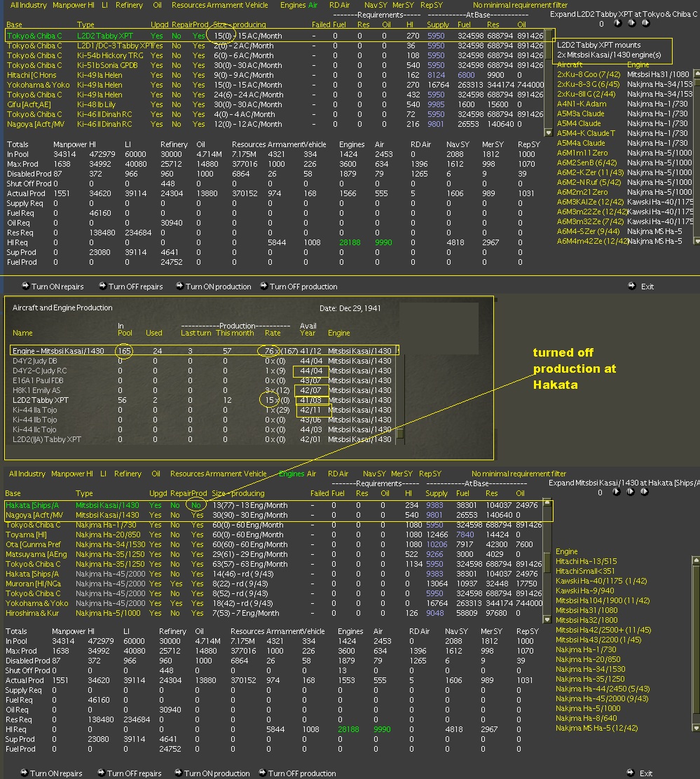Toggle Repair 'Yes' for Yokohama Nakjma Ha-45/2000 row
This screenshot has width=700, height=779.
click(x=177, y=603)
